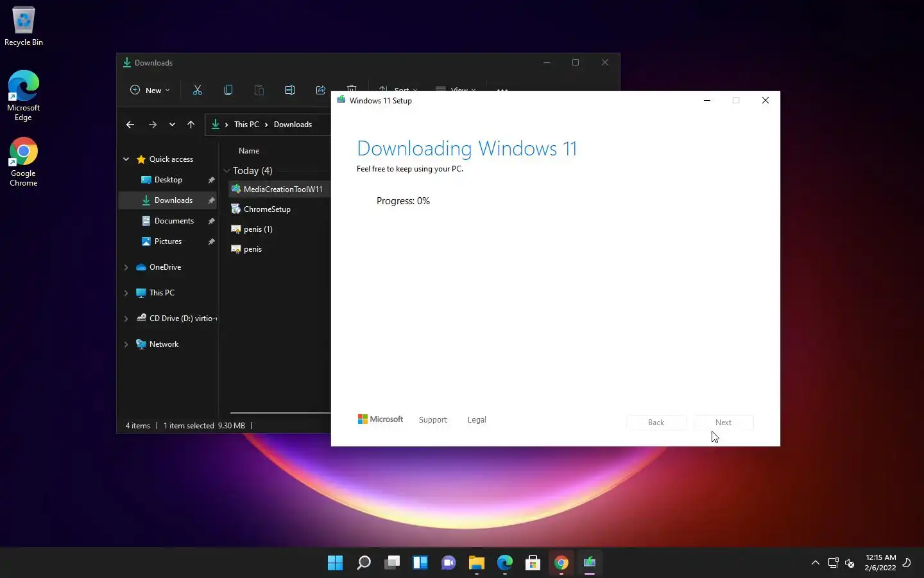
Task: Click the pin icon next to Desktop
Action: [x=211, y=180]
